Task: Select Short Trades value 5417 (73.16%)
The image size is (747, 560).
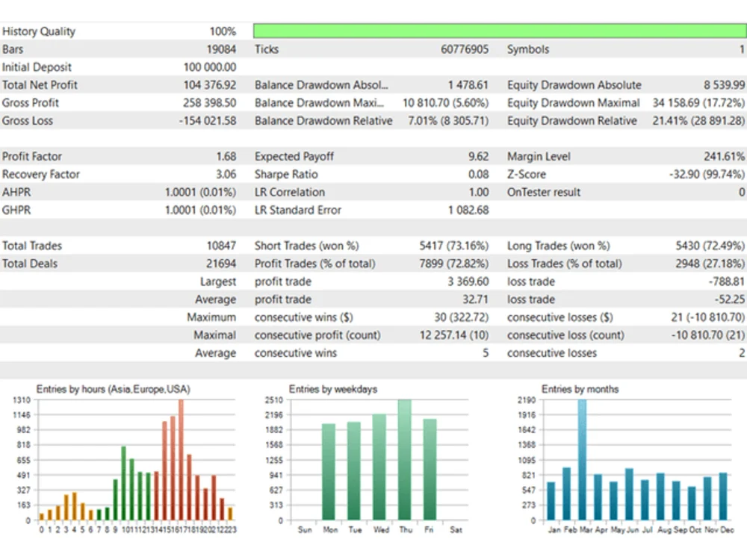Action: (x=454, y=246)
